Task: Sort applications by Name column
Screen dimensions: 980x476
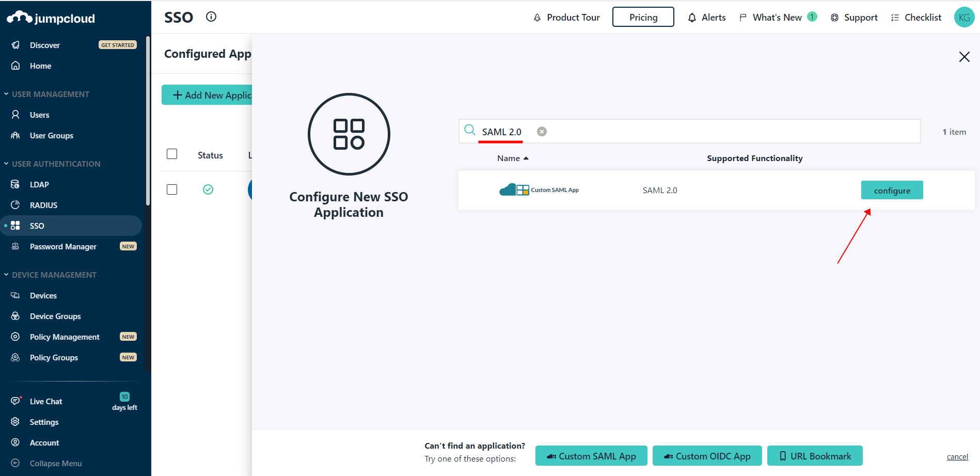Action: click(x=513, y=158)
